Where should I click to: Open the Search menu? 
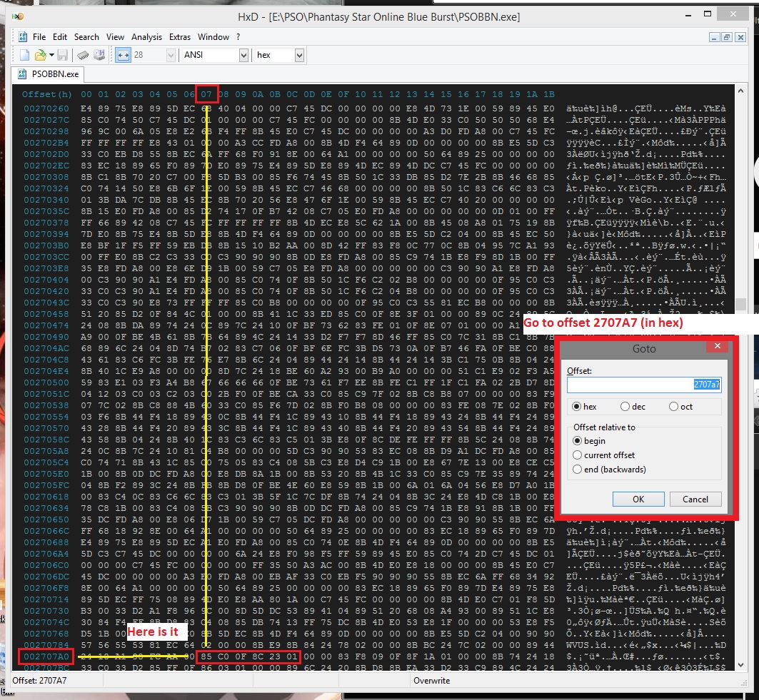pos(86,37)
